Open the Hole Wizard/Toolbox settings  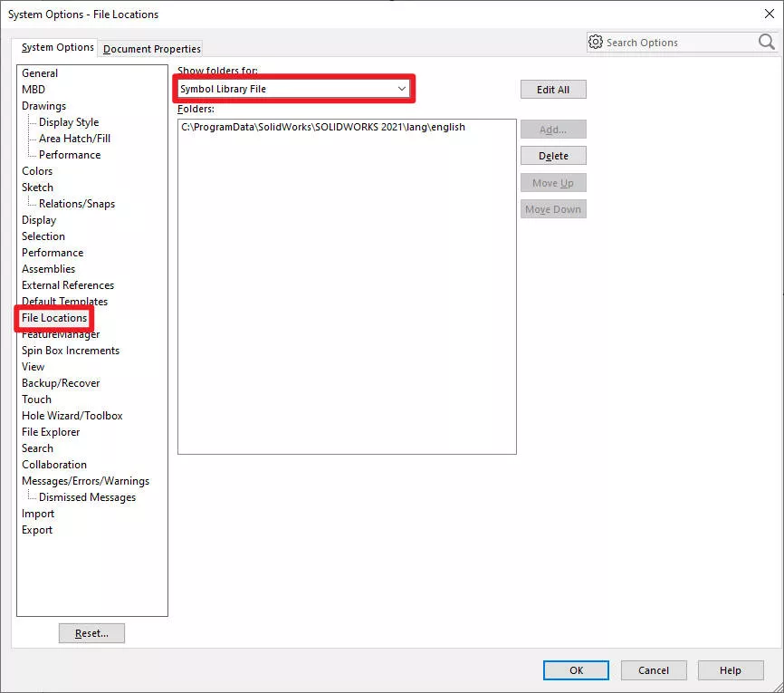72,415
